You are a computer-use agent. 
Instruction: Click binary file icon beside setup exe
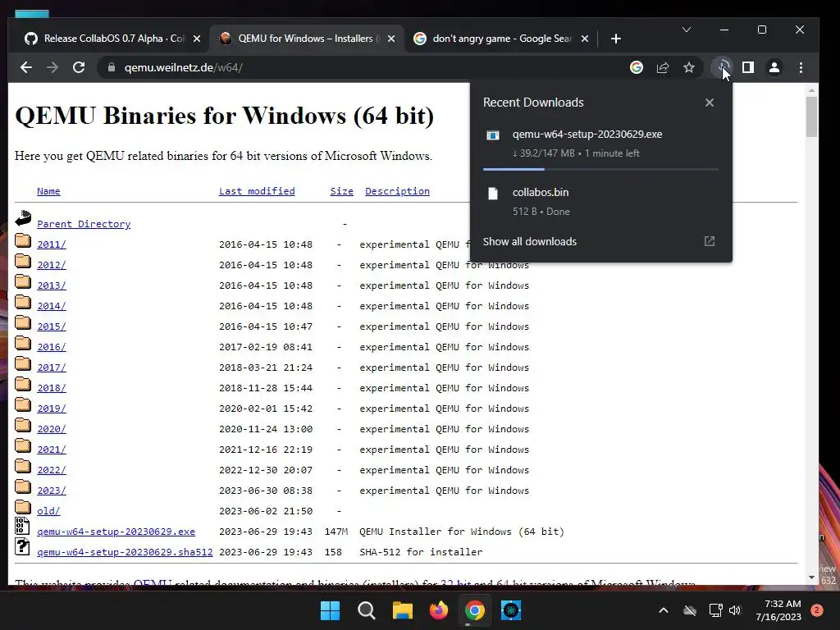coord(22,526)
